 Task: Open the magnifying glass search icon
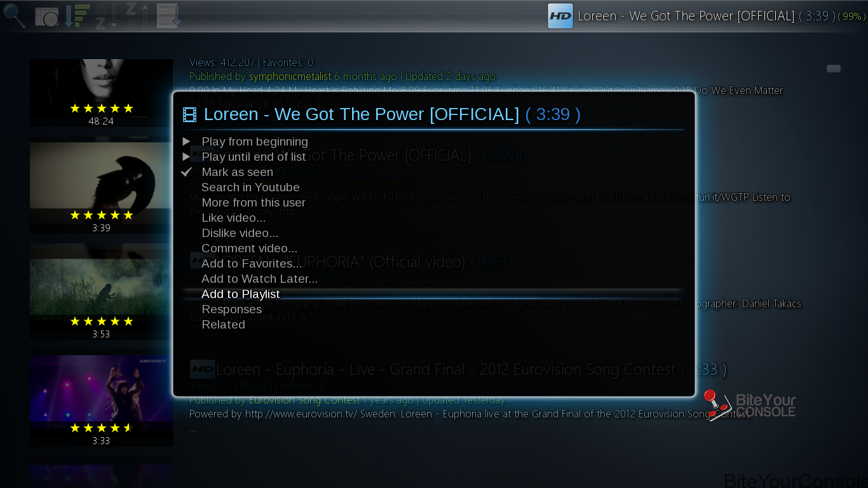click(x=14, y=15)
